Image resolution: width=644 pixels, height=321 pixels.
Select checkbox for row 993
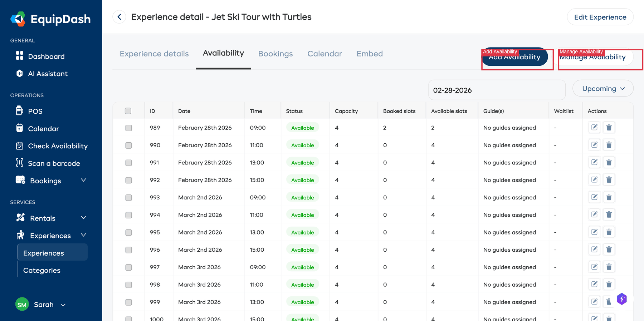click(128, 198)
